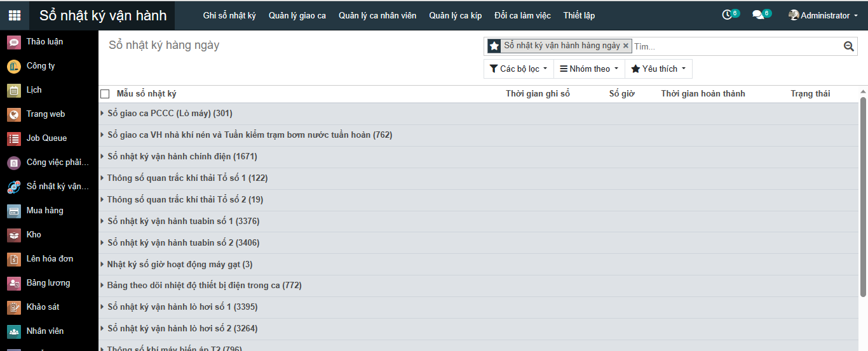
Task: Open Công việc phải làm icon
Action: (x=14, y=162)
